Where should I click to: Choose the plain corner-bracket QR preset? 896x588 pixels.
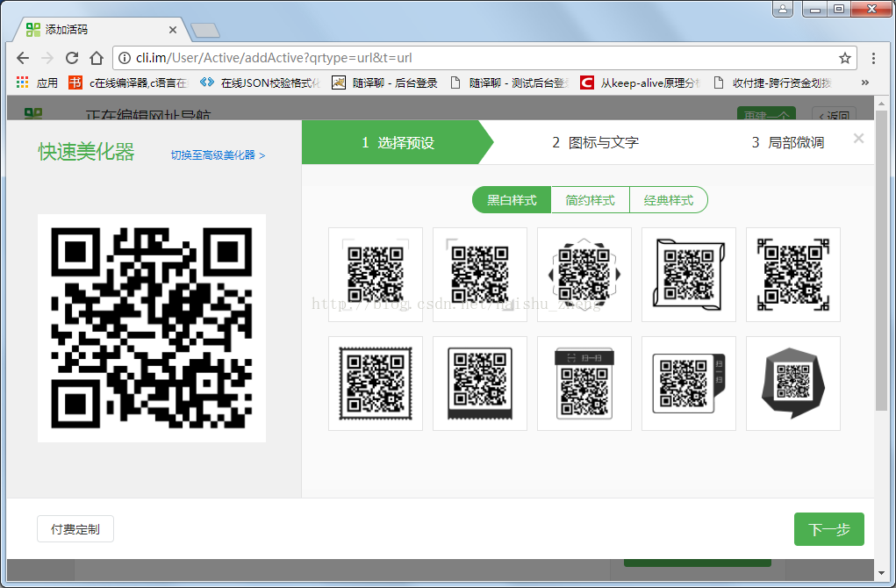point(376,275)
